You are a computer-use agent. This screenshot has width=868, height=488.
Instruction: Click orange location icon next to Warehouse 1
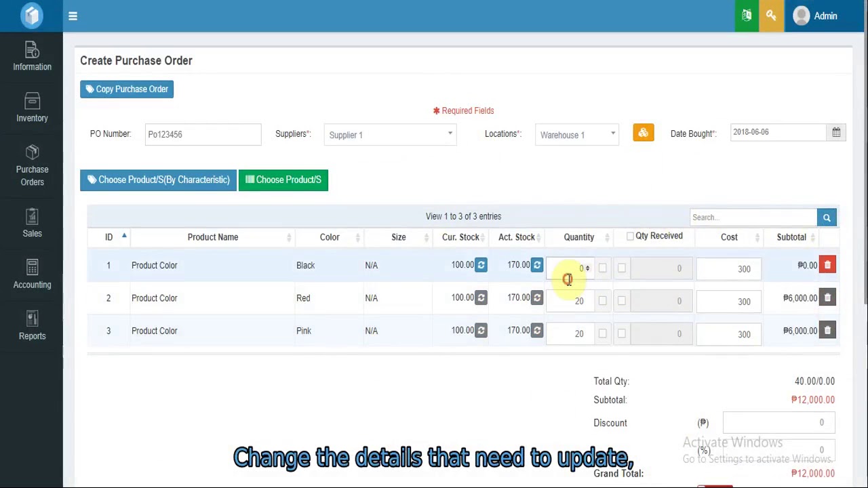[644, 132]
